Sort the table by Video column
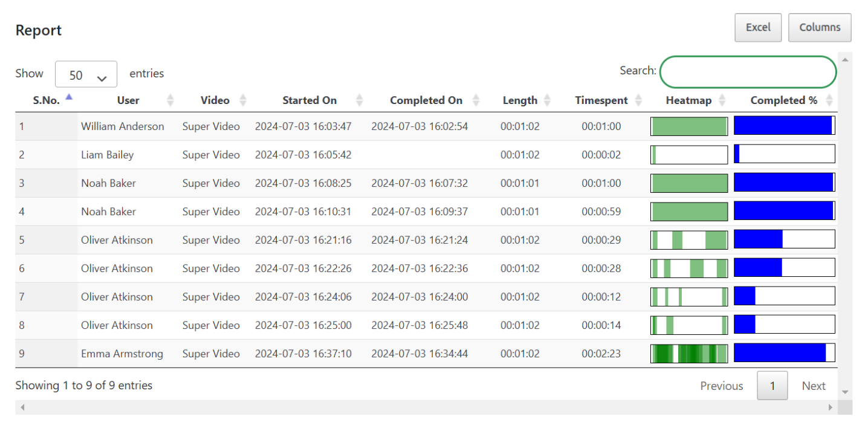The image size is (868, 428). click(x=215, y=100)
